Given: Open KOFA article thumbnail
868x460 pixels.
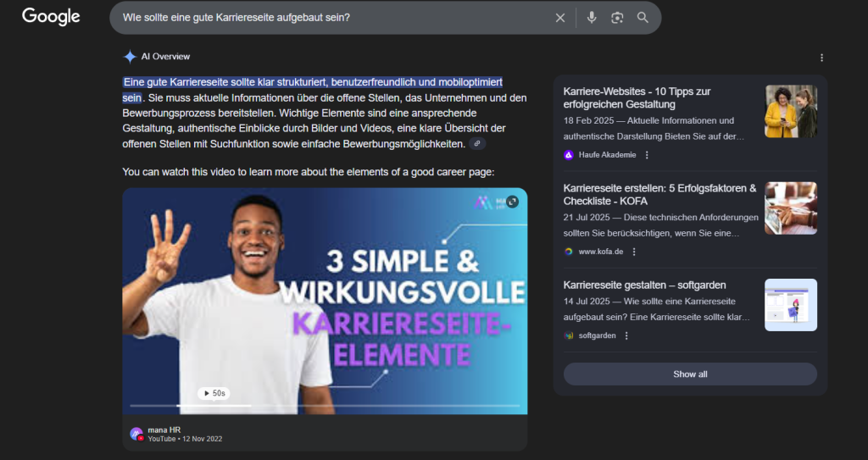Looking at the screenshot, I should (x=791, y=208).
